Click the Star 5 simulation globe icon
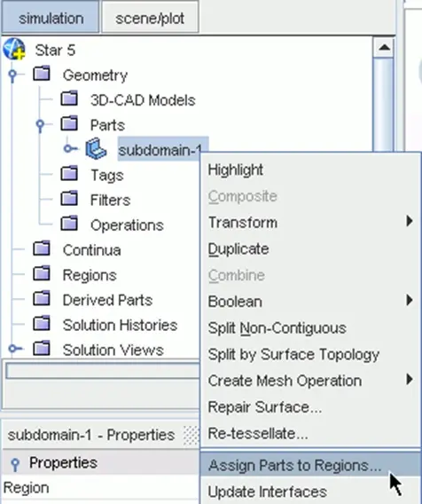Screen dimensions: 422x504 click(14, 49)
